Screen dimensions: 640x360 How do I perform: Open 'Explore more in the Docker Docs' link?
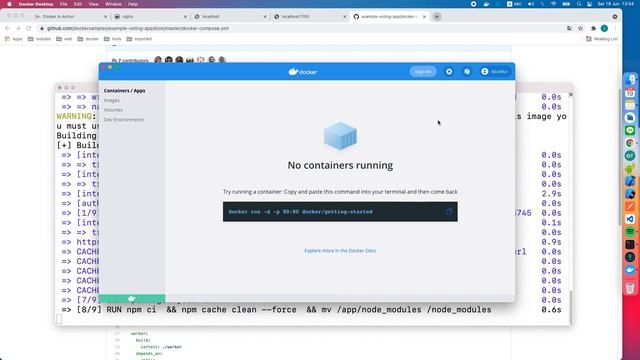[340, 251]
